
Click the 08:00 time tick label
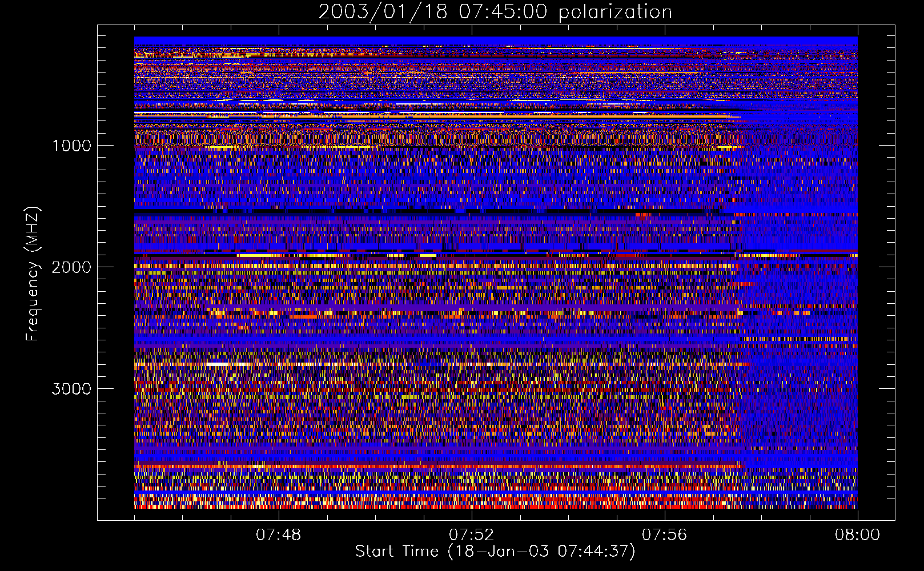[x=858, y=535]
